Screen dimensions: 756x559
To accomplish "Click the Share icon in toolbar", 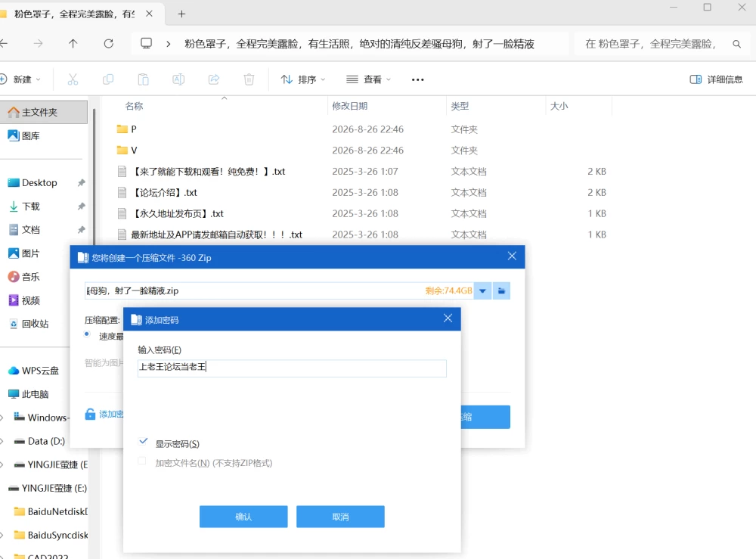I will tap(214, 79).
